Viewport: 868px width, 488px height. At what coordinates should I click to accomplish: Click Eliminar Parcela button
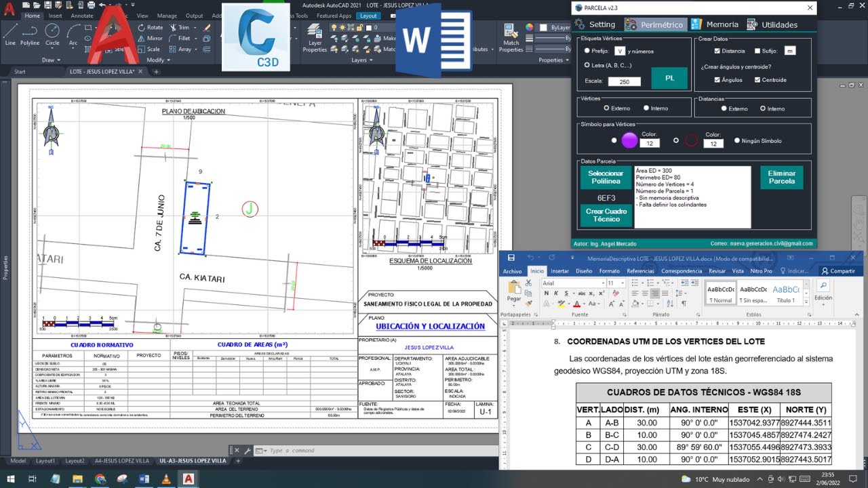point(781,178)
